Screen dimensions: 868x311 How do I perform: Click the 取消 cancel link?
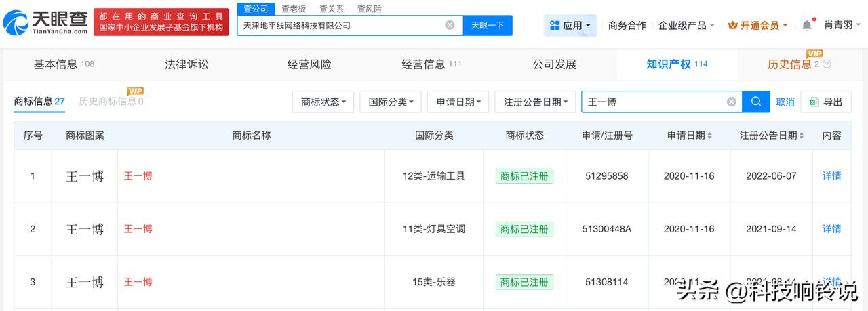[x=785, y=102]
